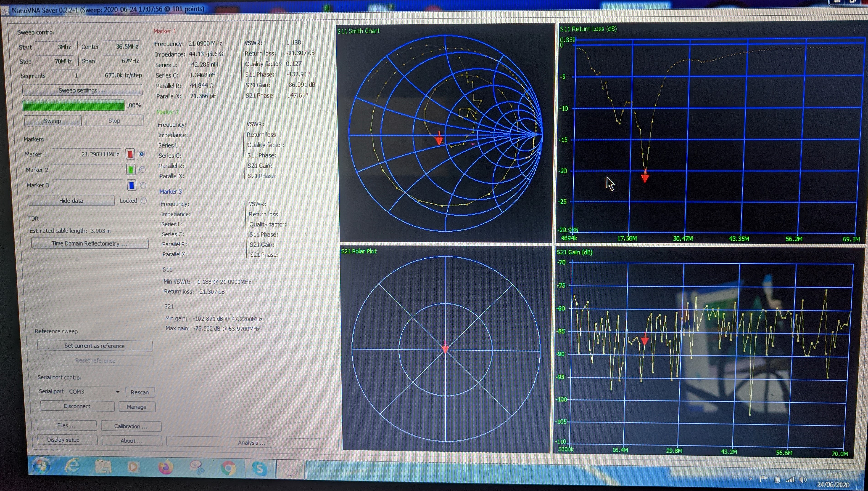Disconnect from the NanoVNA device
Image resolution: width=868 pixels, height=491 pixels.
[77, 406]
